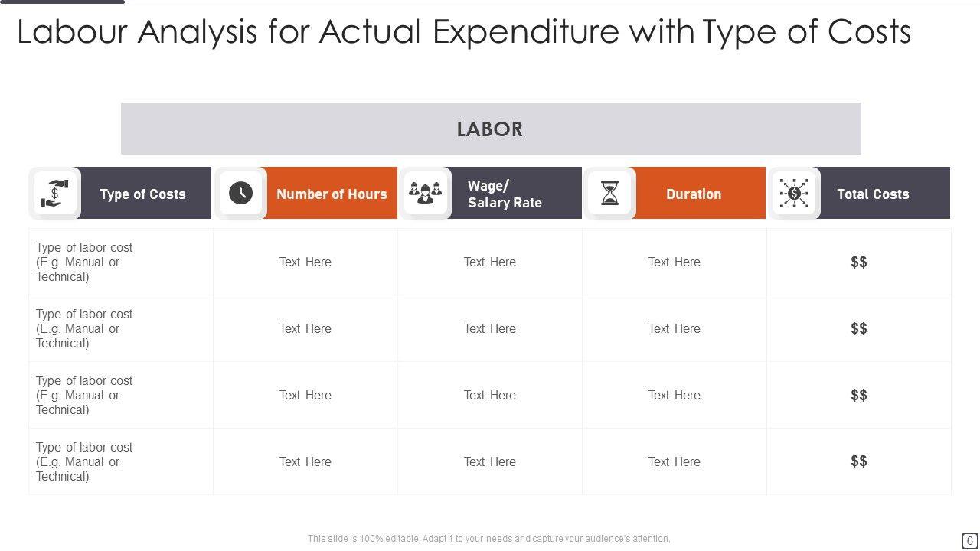Click the clock icon

pos(240,193)
